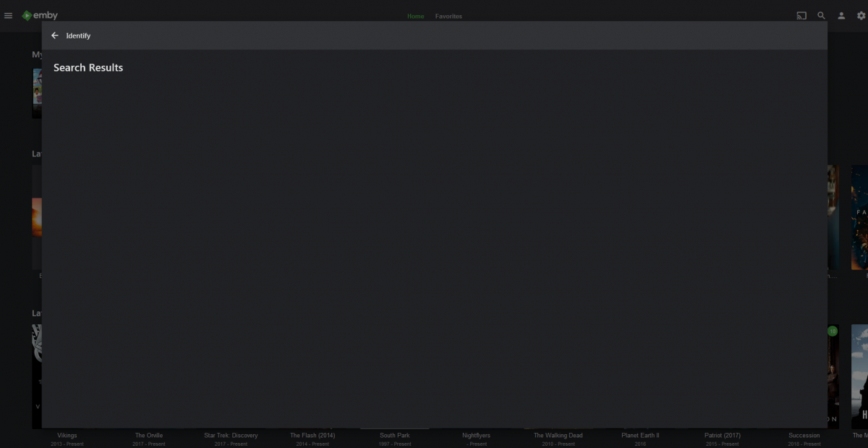Open the Vikings show title
The height and width of the screenshot is (448, 868).
[x=67, y=436]
